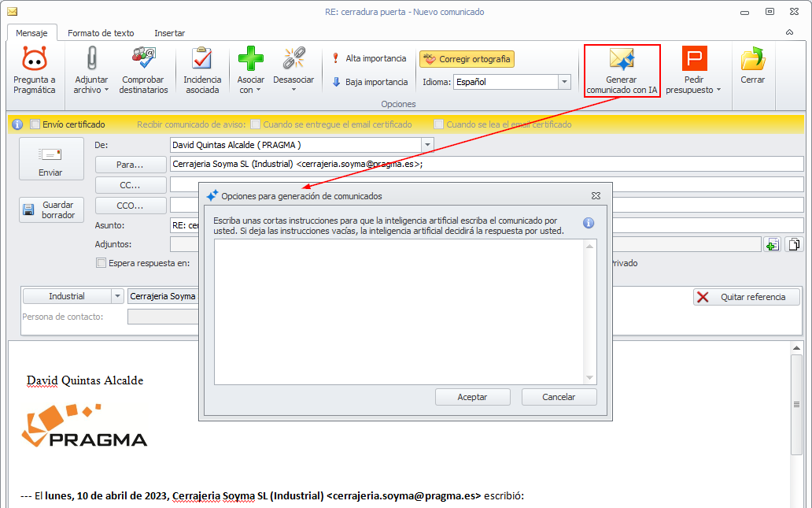
Task: Toggle Envío certificado checkbox
Action: click(35, 124)
